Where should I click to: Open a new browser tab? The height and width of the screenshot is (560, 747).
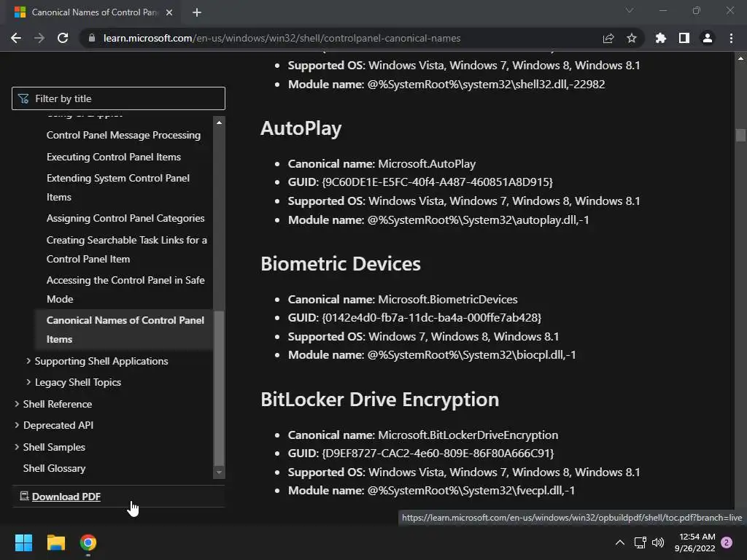click(x=197, y=12)
